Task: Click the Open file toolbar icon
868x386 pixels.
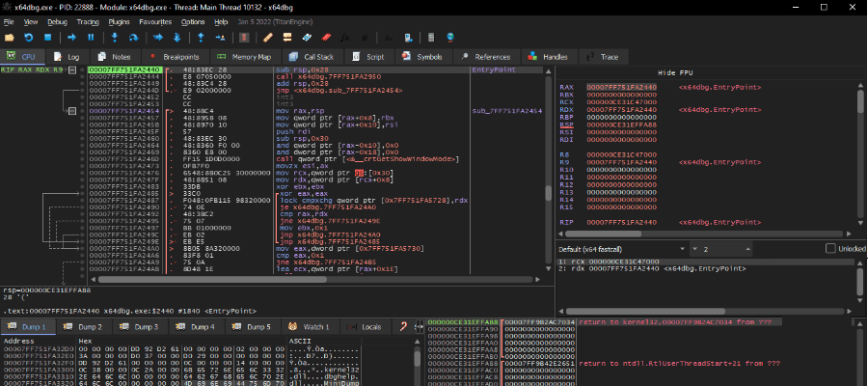Action: (10, 38)
